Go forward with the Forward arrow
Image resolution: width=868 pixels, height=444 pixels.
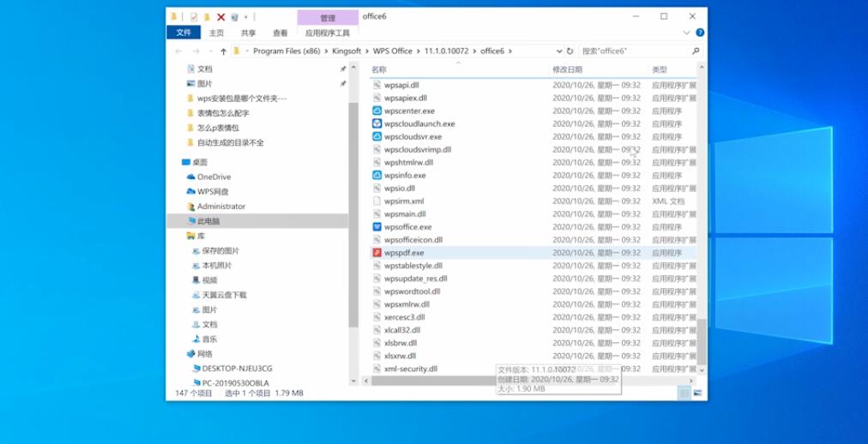pos(196,51)
